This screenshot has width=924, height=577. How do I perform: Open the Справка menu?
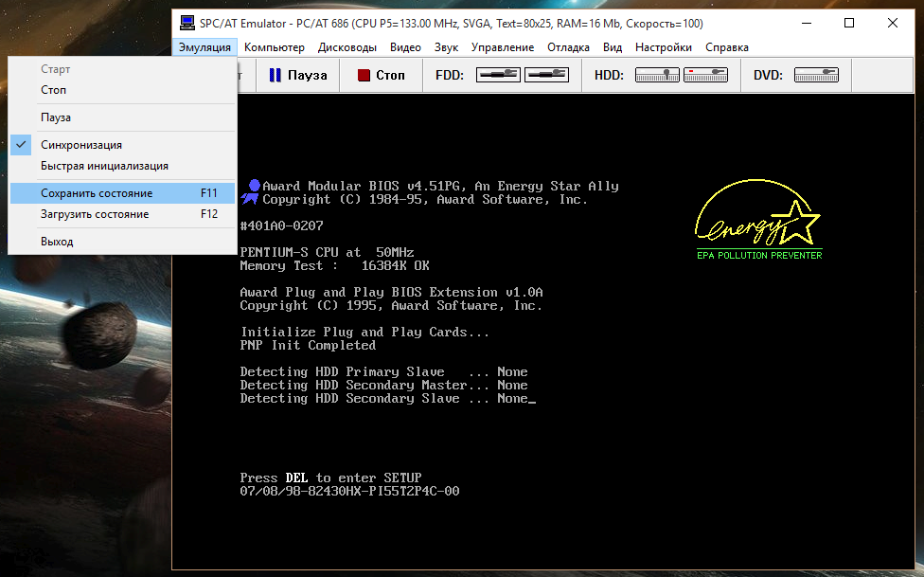coord(726,47)
